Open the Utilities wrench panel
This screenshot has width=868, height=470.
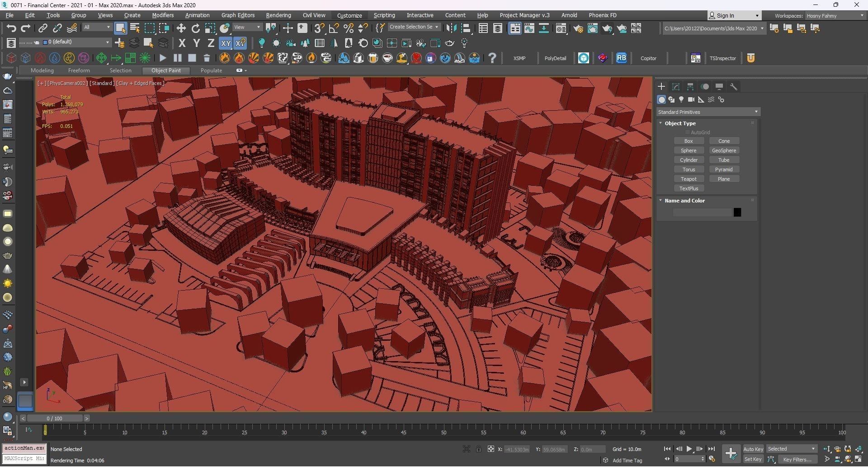734,87
